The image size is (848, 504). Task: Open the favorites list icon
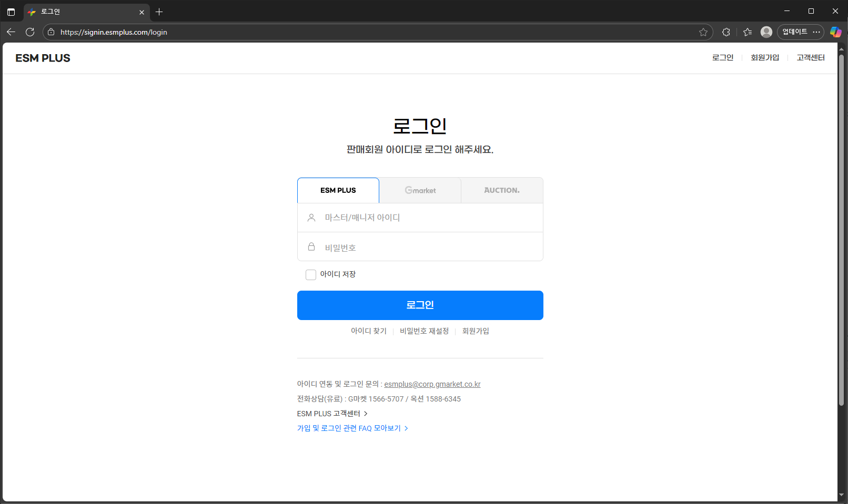tap(748, 32)
